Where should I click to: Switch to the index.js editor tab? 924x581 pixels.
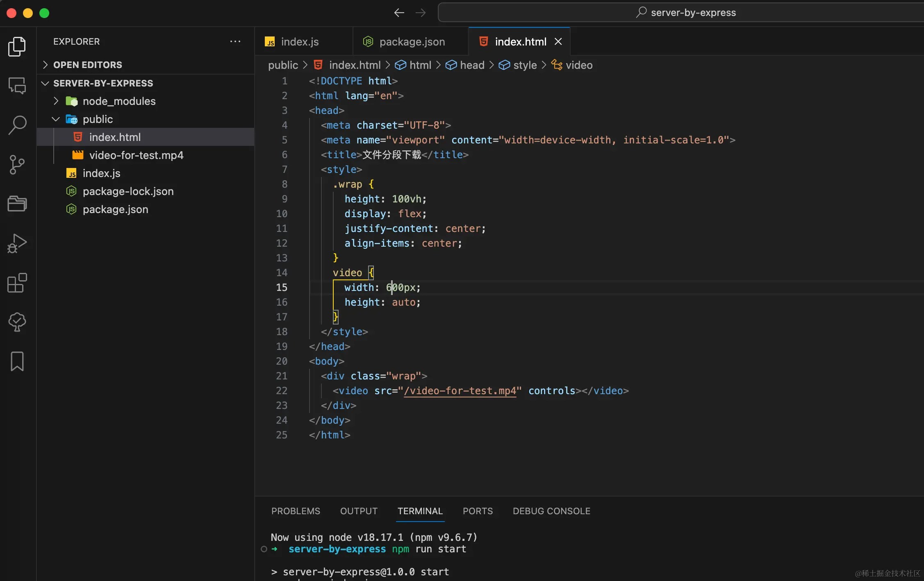(x=303, y=41)
